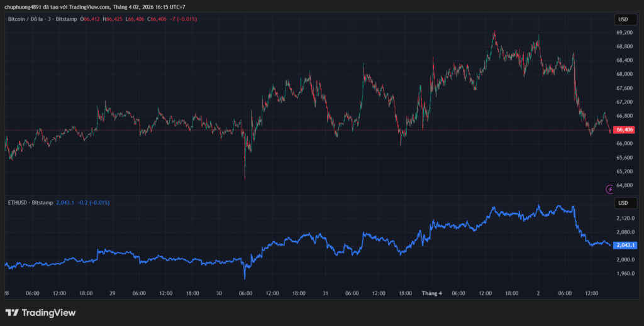The image size is (644, 326).
Task: Click the TradingView logo at bottom left
Action: (x=40, y=312)
